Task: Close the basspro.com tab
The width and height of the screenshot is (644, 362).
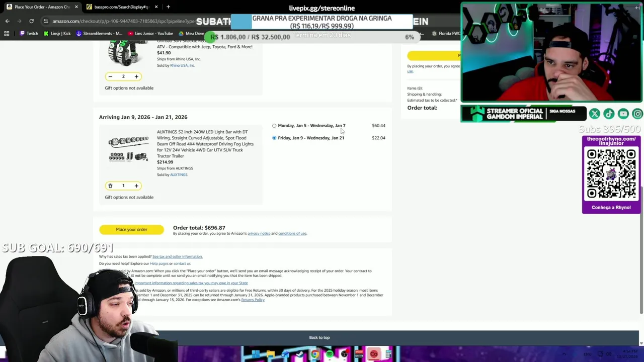Action: 156,7
